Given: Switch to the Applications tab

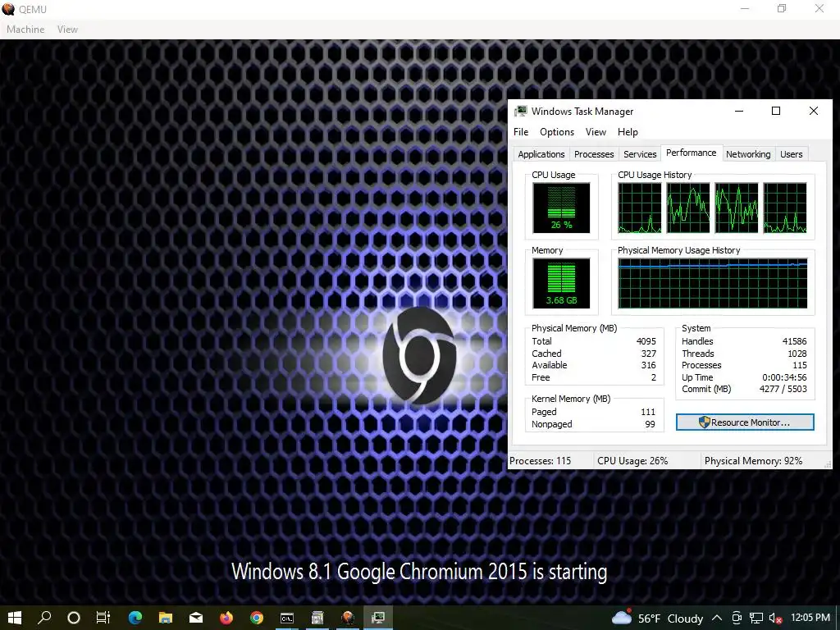Looking at the screenshot, I should [541, 154].
